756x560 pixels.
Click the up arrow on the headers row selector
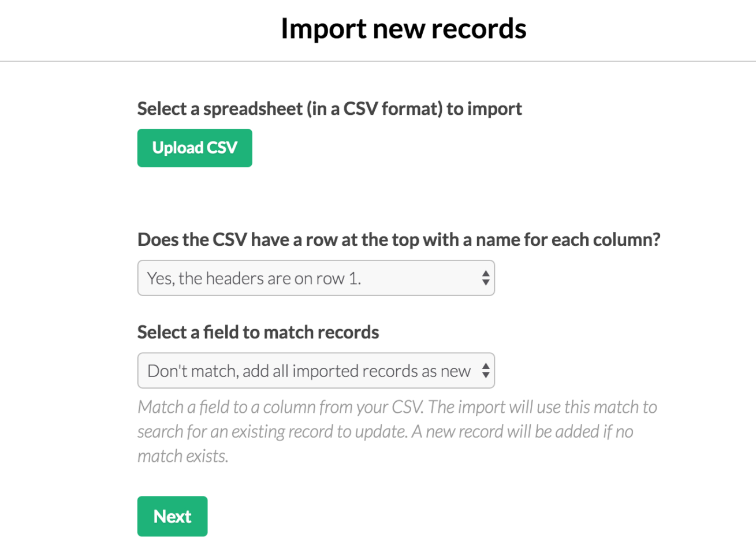pos(486,273)
